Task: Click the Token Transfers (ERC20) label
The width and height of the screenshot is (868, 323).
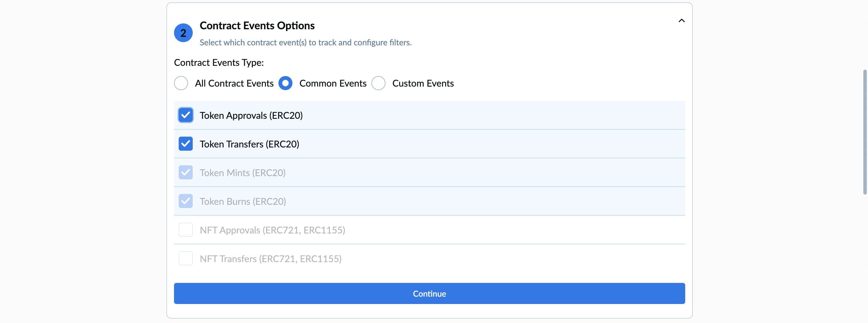Action: [249, 144]
